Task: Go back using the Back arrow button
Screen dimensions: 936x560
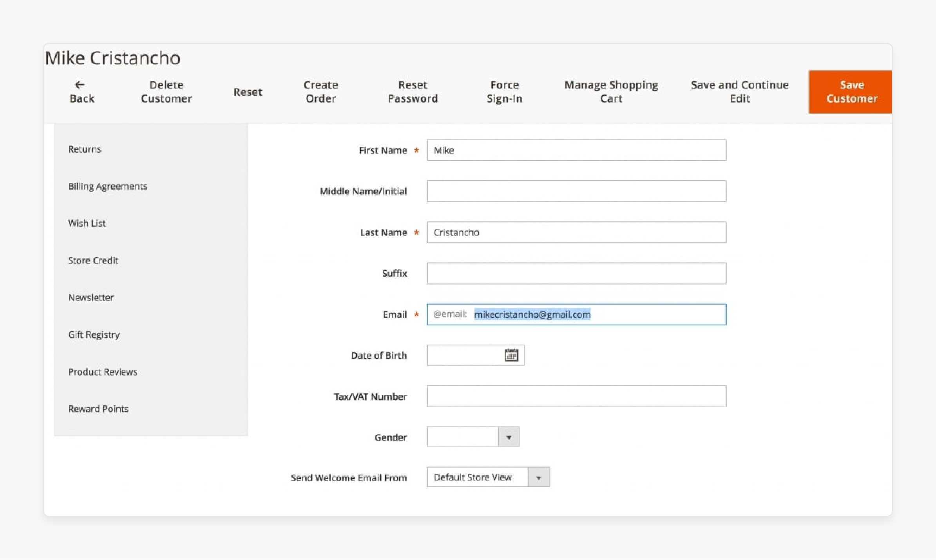Action: [x=81, y=92]
